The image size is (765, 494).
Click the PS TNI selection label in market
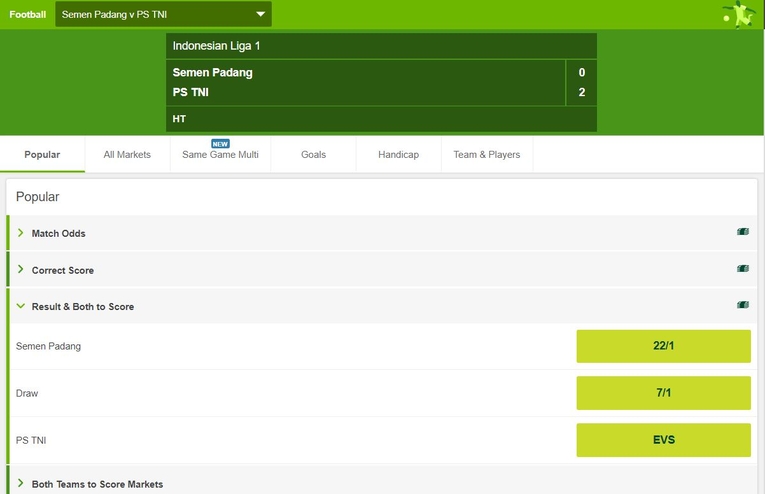pos(31,440)
